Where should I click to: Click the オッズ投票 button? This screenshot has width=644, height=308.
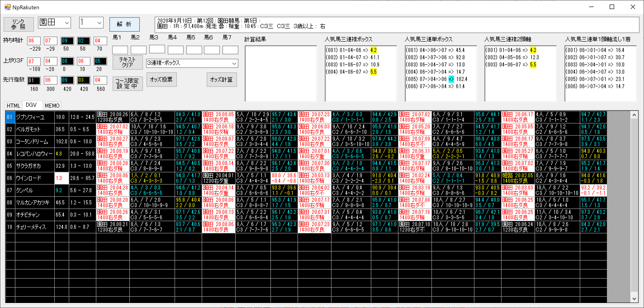pyautogui.click(x=161, y=80)
